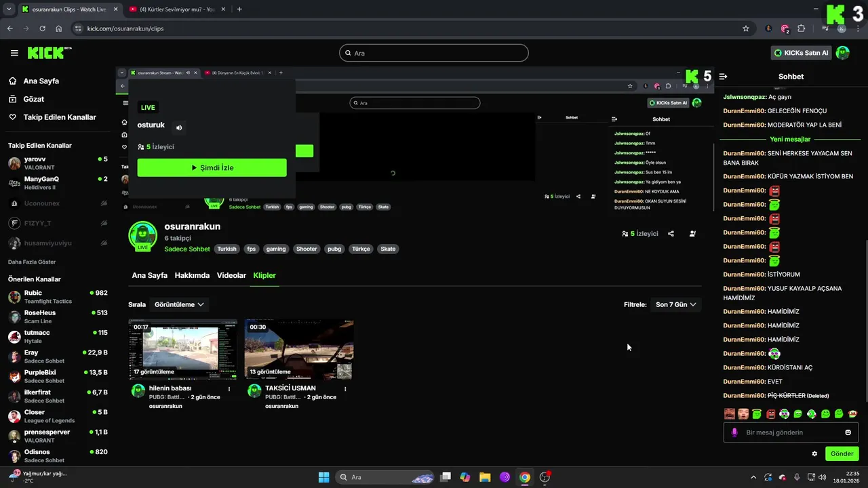This screenshot has width=868, height=488.
Task: Select the Ana Sayfa channel tab
Action: (149, 275)
